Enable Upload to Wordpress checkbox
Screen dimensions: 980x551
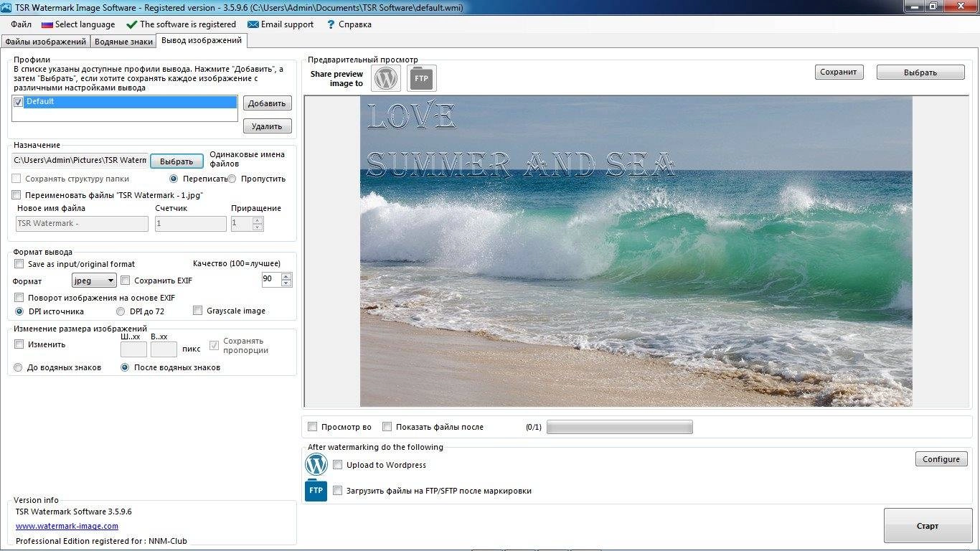pos(338,465)
